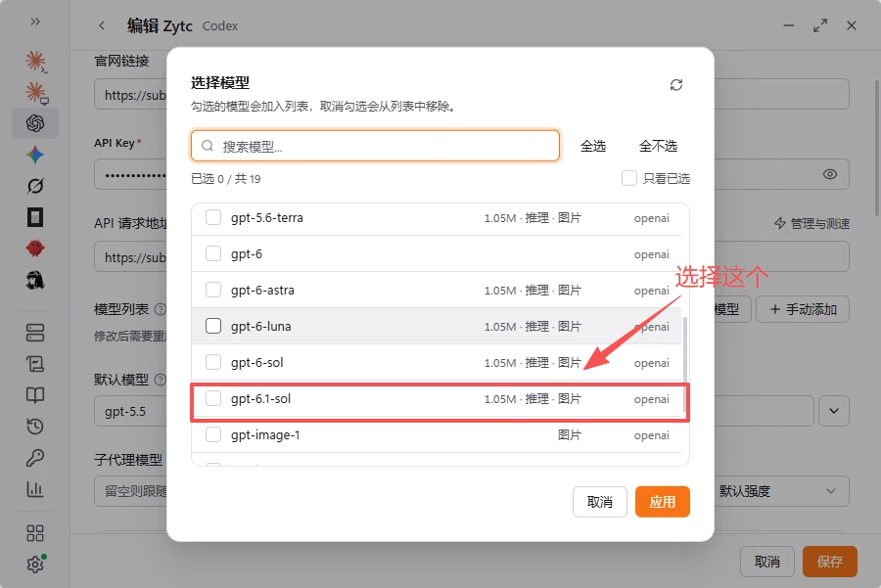Select the OpenAI Codex logo in sidebar
Screen dimensions: 881x588
[35, 123]
